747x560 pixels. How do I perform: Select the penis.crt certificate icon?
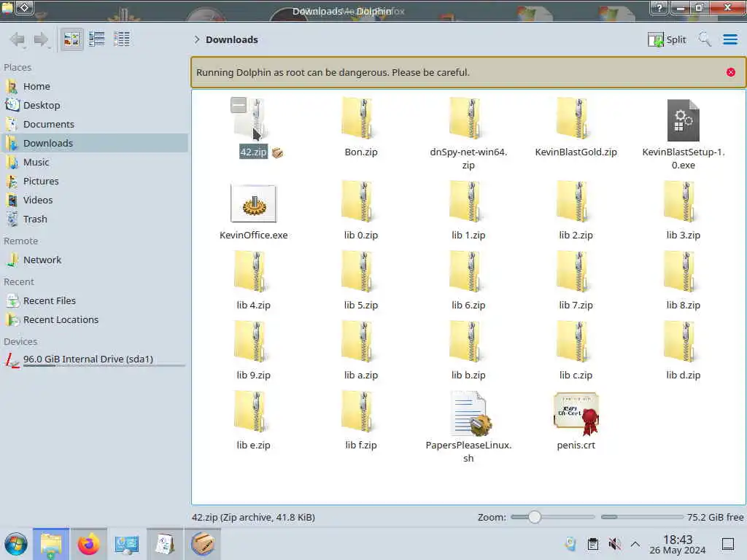click(x=576, y=413)
